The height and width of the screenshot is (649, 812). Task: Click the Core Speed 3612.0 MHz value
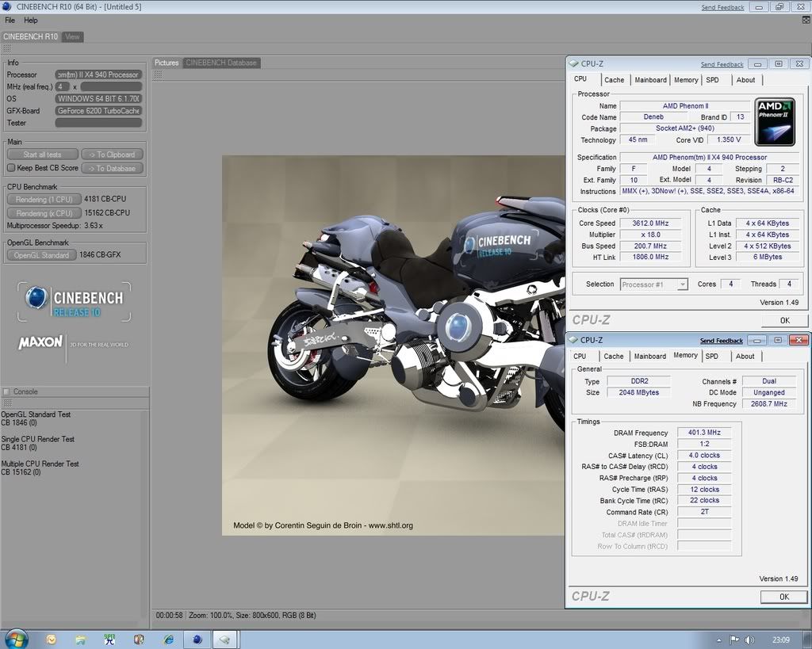pos(650,223)
